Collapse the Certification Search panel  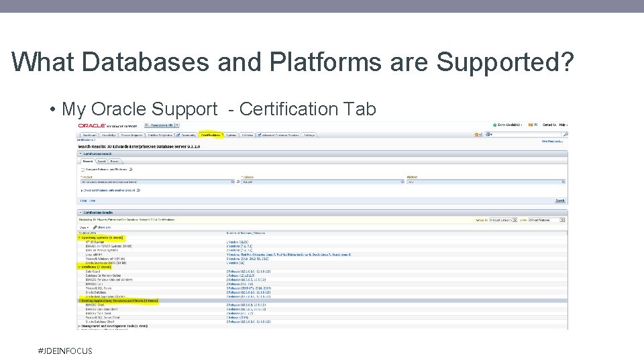tap(80, 154)
